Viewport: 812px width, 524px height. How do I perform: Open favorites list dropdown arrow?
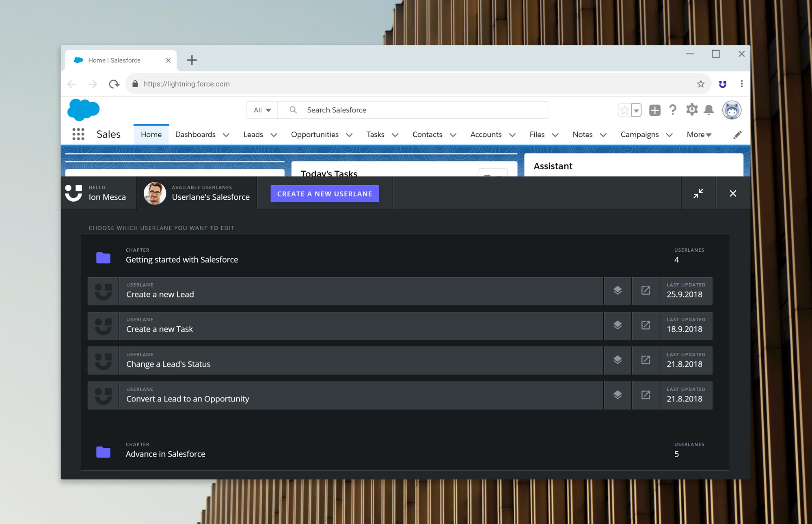[637, 110]
